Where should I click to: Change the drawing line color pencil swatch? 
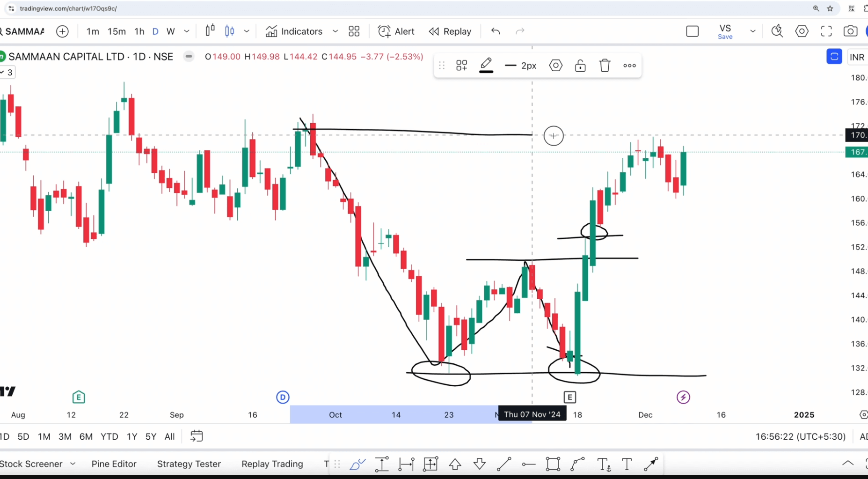pos(486,66)
